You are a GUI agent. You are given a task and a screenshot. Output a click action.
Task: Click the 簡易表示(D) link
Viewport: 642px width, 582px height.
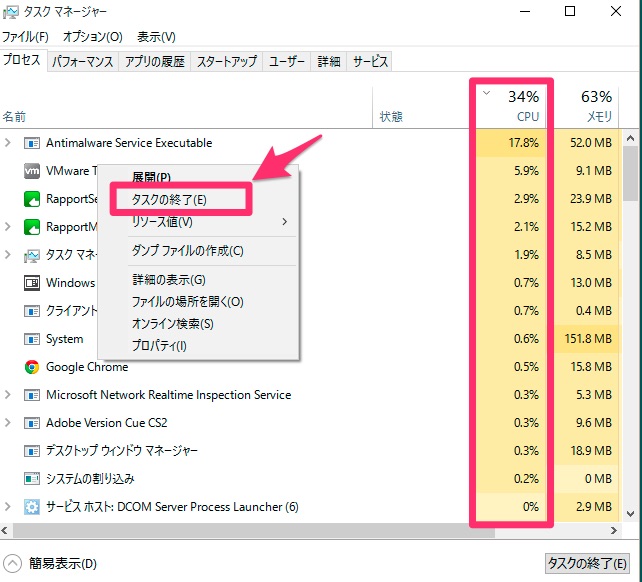pos(63,564)
